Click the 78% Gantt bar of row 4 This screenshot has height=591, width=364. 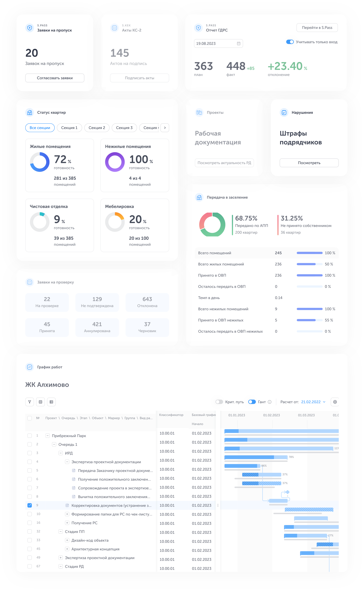coord(256,457)
